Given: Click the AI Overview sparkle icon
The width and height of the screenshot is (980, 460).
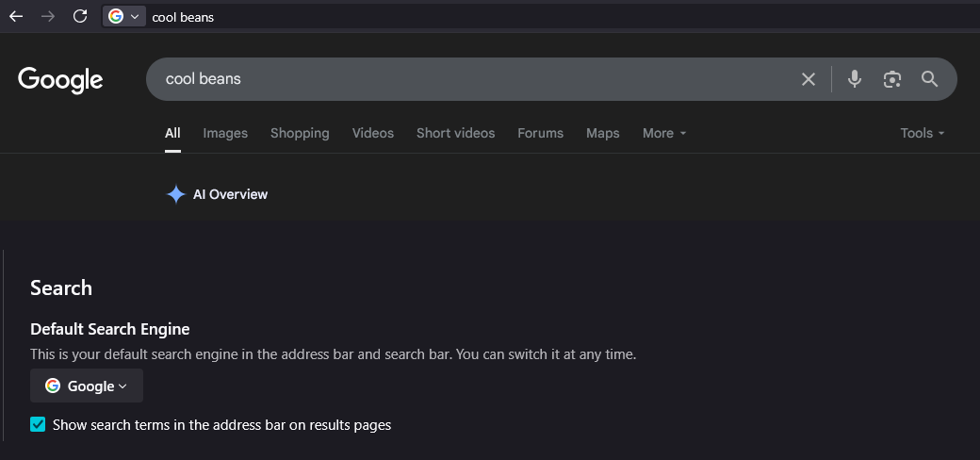Looking at the screenshot, I should coord(175,194).
